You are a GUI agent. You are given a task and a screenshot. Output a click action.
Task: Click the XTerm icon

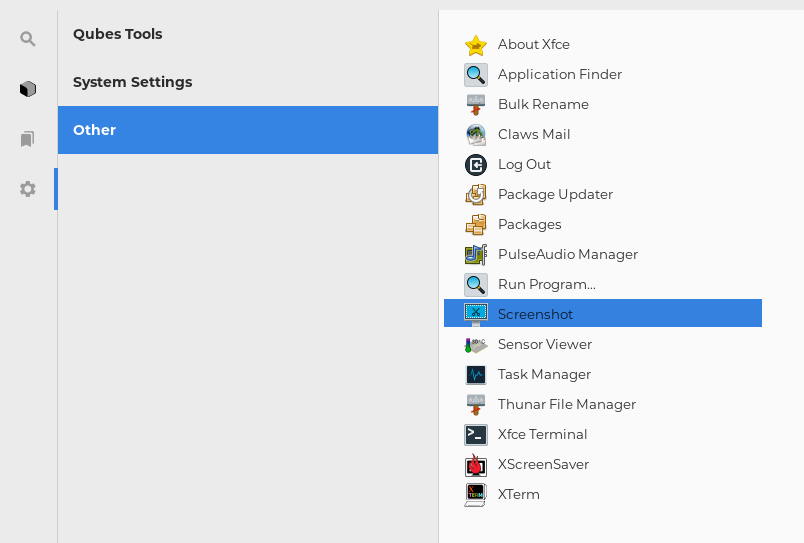coord(476,495)
